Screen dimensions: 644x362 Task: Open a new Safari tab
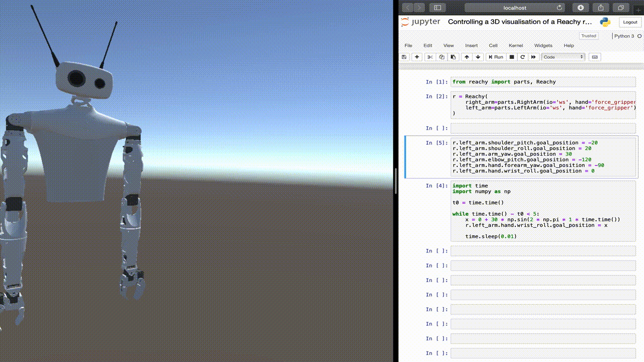pyautogui.click(x=638, y=9)
